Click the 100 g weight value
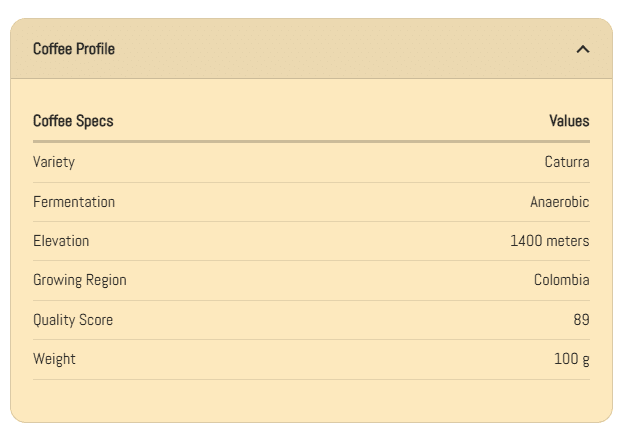This screenshot has width=618, height=429. pos(571,359)
